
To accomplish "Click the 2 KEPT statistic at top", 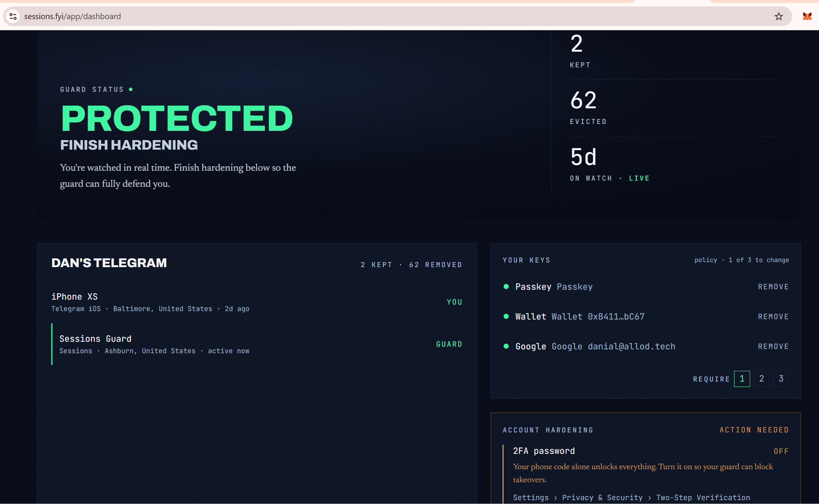I will [x=580, y=51].
